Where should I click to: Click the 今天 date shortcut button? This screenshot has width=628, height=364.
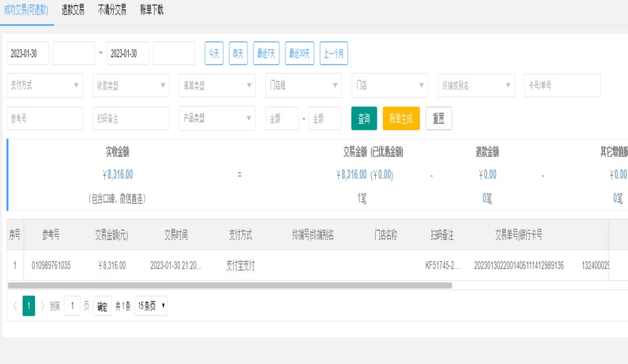214,54
